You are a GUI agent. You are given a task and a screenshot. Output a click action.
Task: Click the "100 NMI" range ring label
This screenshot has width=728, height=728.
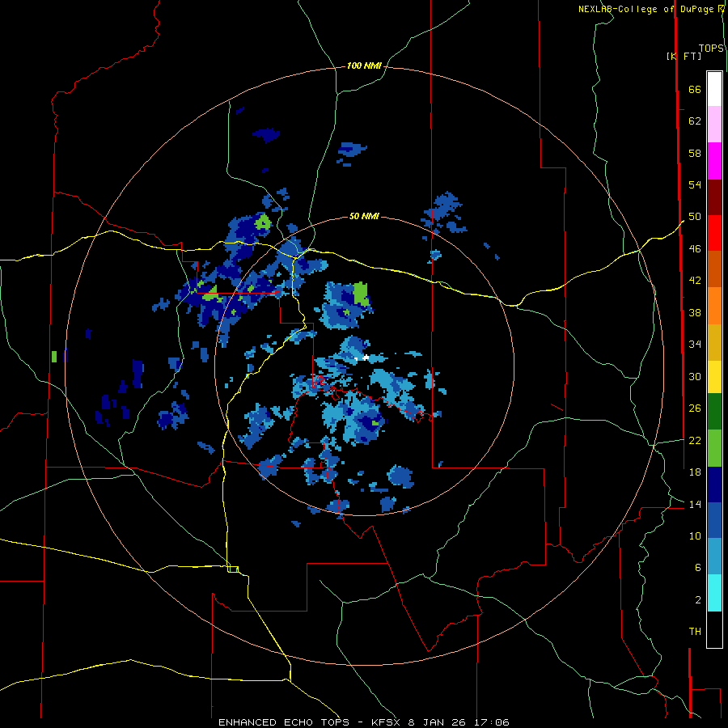click(364, 66)
